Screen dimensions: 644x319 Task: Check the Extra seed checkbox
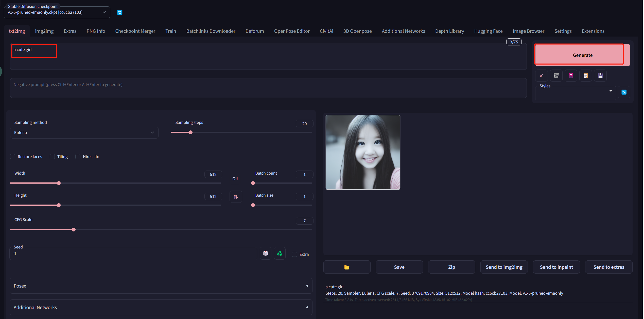[294, 254]
